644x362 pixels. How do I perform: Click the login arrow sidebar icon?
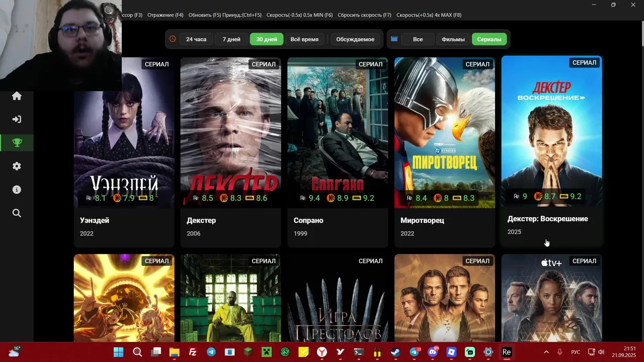click(17, 119)
